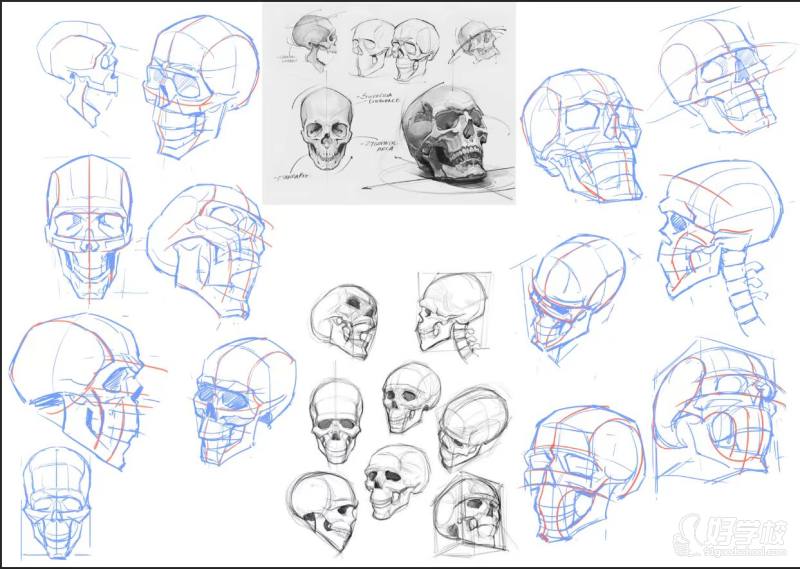Click the pencil profile skull with neck spine
Image resolution: width=800 pixels, height=569 pixels.
coord(450,315)
